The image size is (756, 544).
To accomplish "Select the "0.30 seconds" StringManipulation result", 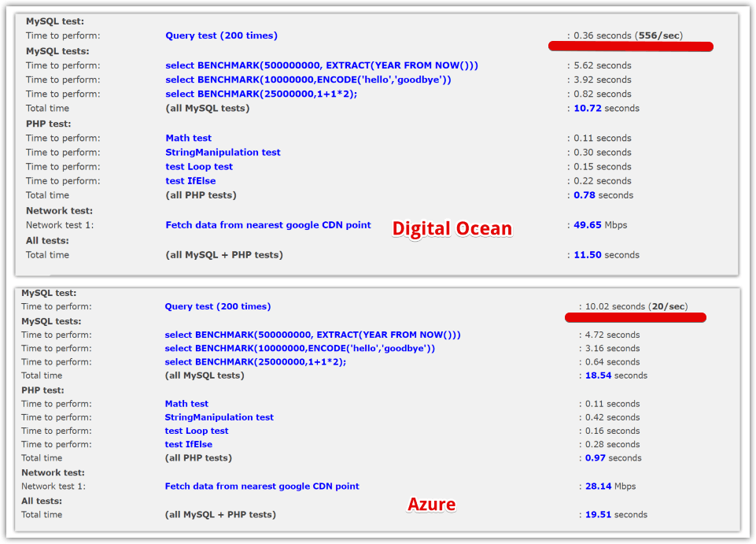I will click(602, 153).
